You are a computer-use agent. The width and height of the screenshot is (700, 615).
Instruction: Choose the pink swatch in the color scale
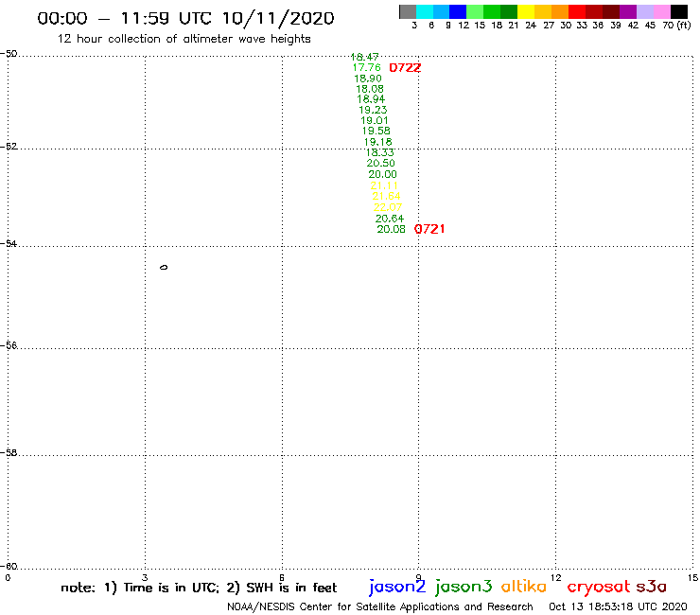click(661, 11)
